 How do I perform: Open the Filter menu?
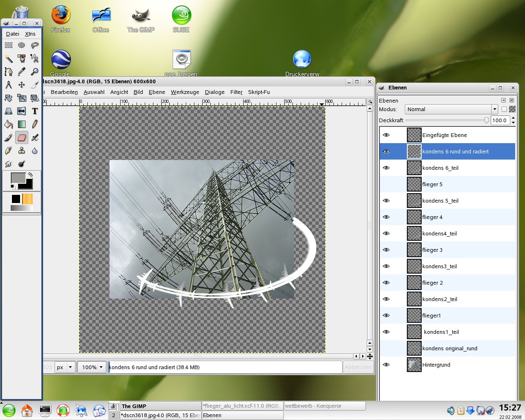[x=236, y=92]
